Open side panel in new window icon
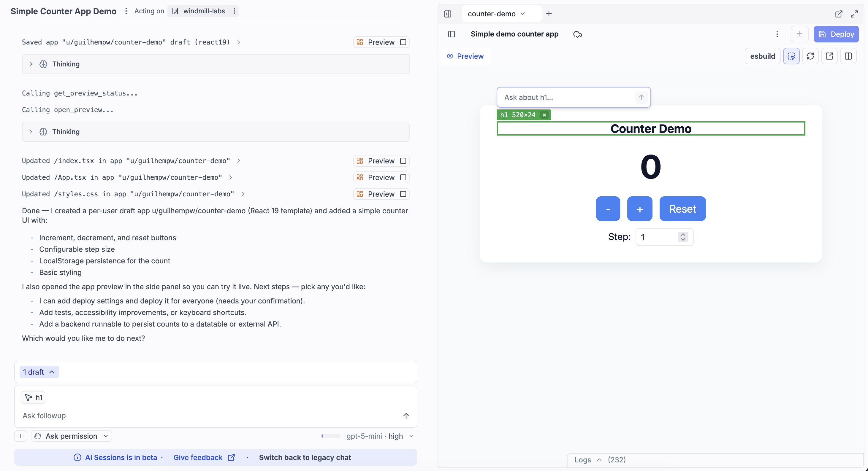868x471 pixels. [x=839, y=14]
